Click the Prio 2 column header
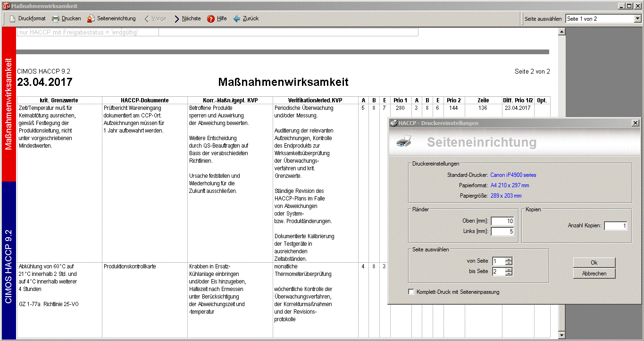644x341 pixels. click(x=454, y=100)
